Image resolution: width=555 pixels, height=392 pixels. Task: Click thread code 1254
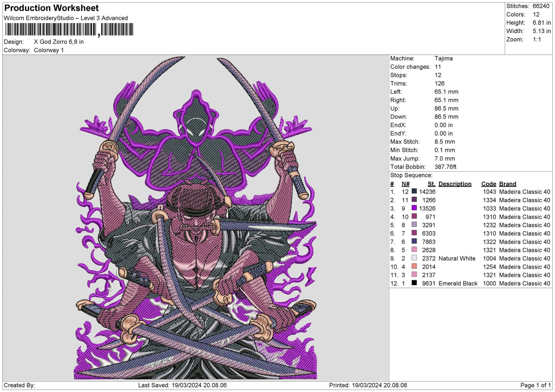[489, 267]
